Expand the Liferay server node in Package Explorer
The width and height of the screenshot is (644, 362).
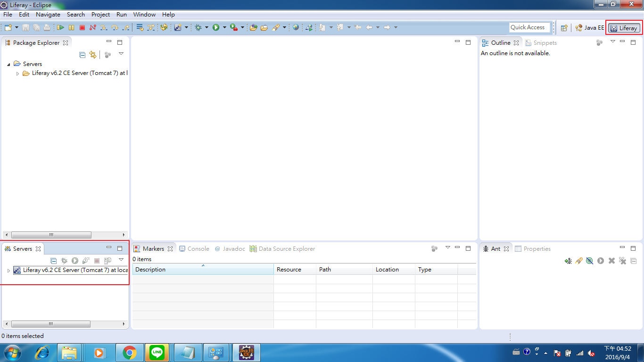pos(18,74)
